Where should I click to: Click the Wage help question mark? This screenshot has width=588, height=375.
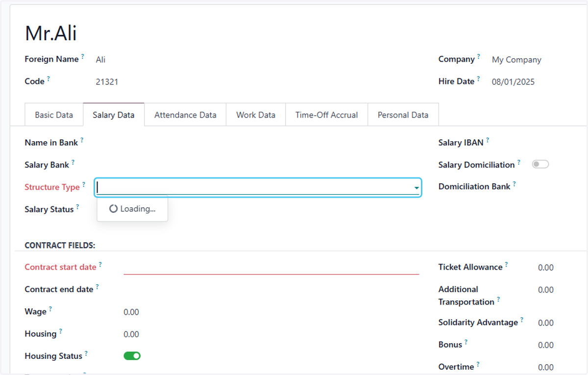(x=50, y=309)
